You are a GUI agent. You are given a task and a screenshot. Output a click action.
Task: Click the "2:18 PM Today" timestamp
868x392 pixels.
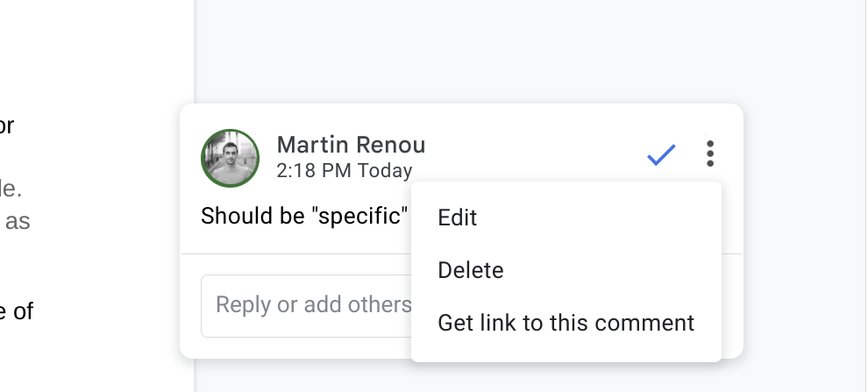click(x=344, y=171)
